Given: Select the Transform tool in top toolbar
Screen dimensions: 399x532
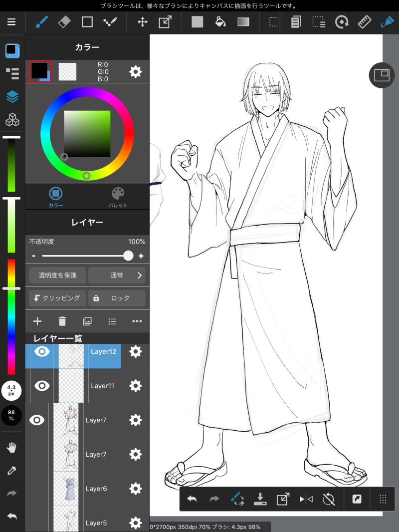Looking at the screenshot, I should point(165,22).
